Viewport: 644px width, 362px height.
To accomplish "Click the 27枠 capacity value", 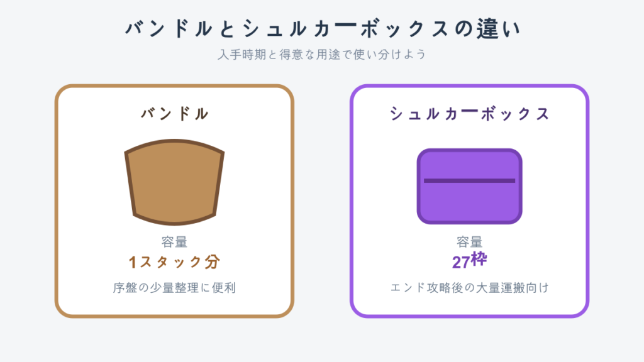I will [469, 261].
